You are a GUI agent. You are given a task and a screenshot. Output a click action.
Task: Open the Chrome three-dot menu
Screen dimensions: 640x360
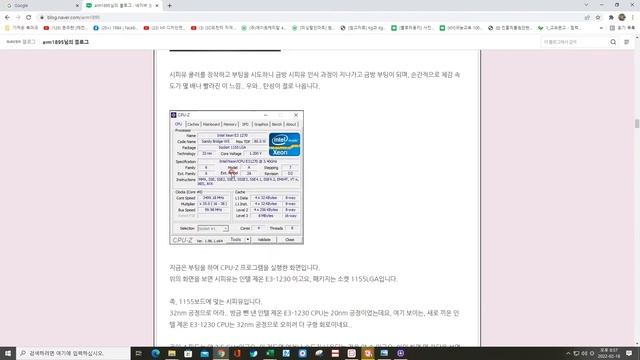click(633, 18)
